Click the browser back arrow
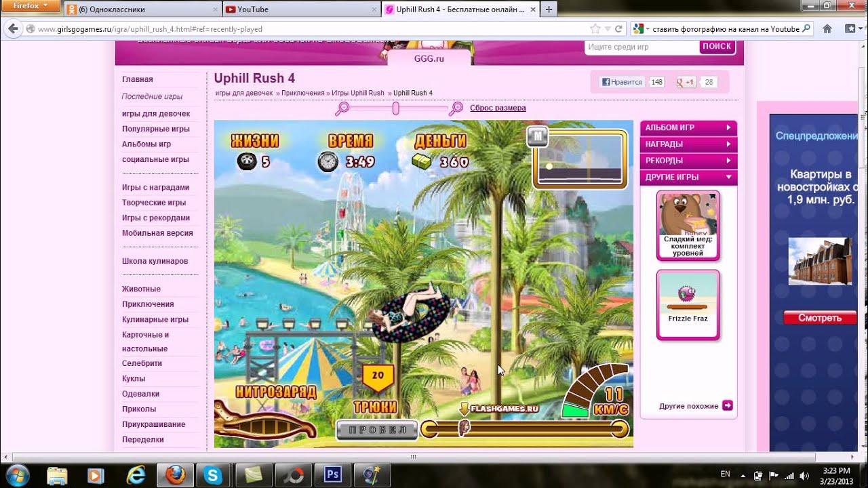The width and height of the screenshot is (868, 488). pos(12,29)
